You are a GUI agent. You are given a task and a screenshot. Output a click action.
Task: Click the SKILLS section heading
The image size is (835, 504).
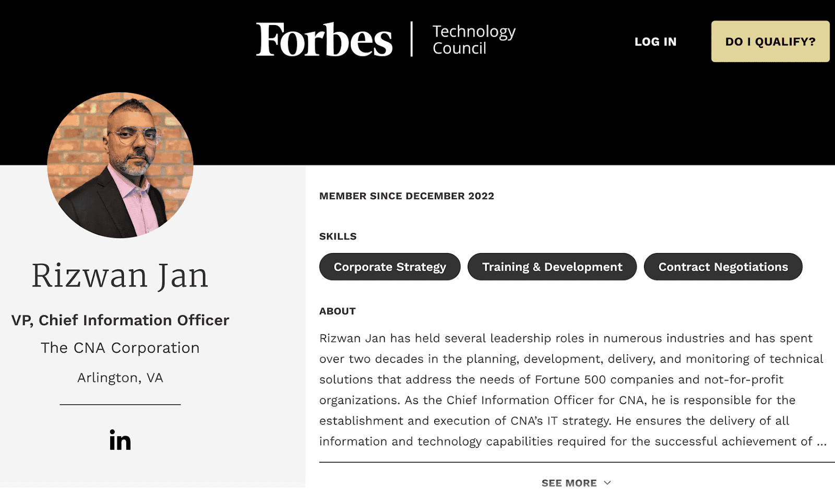pos(338,236)
